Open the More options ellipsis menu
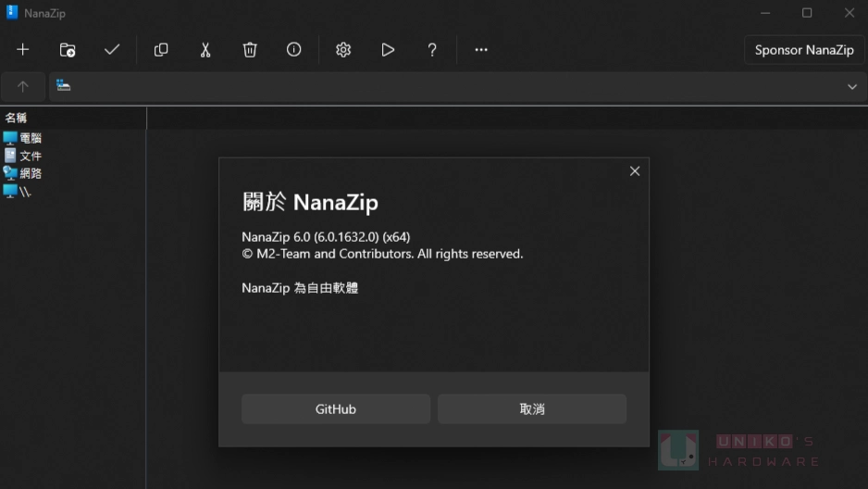Image resolution: width=868 pixels, height=489 pixels. pos(481,50)
